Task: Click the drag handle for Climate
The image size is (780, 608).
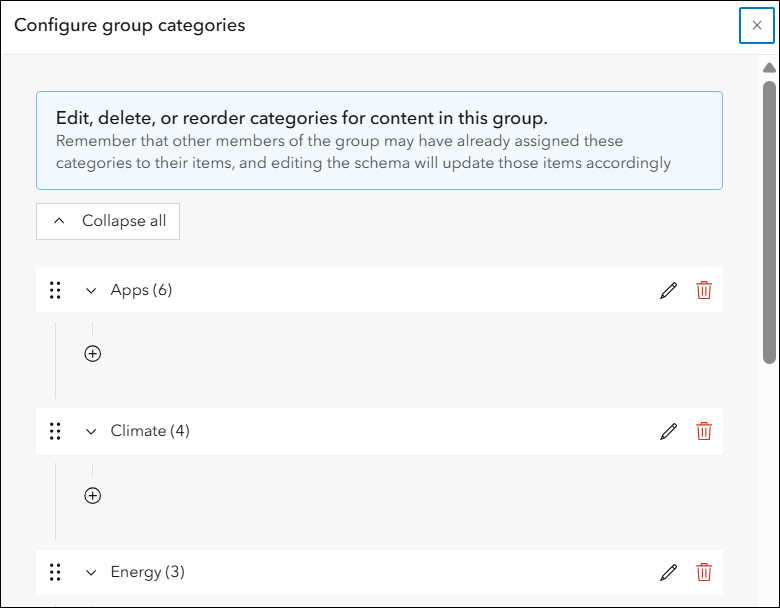Action: point(55,431)
